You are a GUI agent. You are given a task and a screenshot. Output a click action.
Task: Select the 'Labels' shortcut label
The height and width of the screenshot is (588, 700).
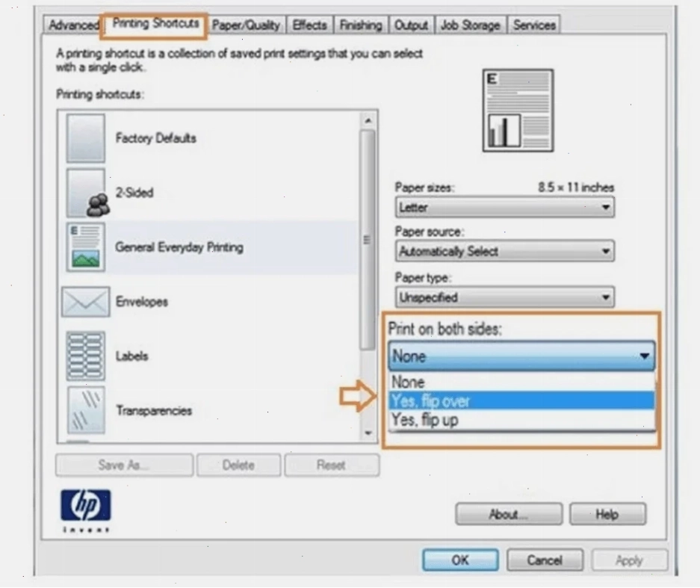131,356
